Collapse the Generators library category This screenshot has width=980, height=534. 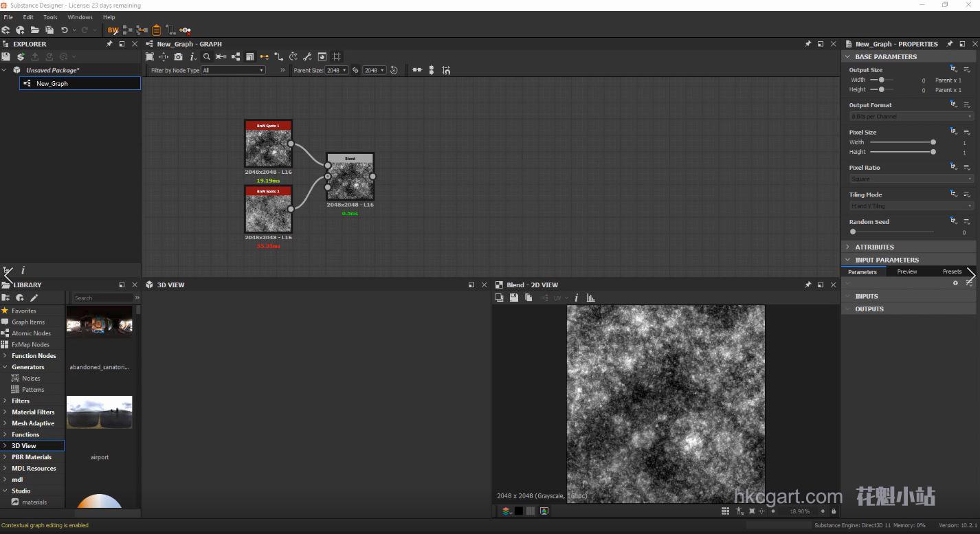[5, 367]
